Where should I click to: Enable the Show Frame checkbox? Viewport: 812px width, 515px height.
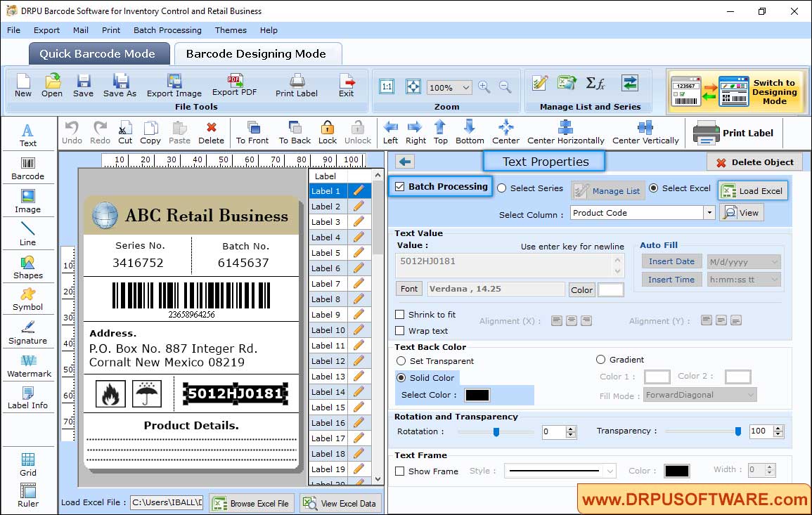click(400, 471)
